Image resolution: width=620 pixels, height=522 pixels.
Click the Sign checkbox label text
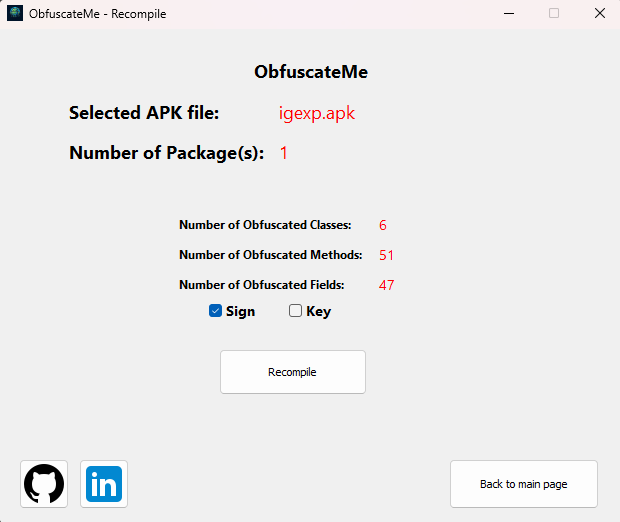coord(240,311)
